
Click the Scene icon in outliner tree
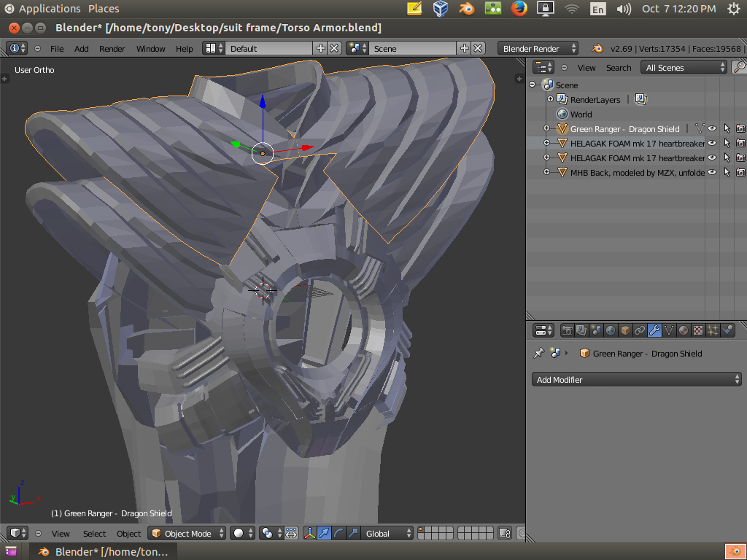pos(548,85)
